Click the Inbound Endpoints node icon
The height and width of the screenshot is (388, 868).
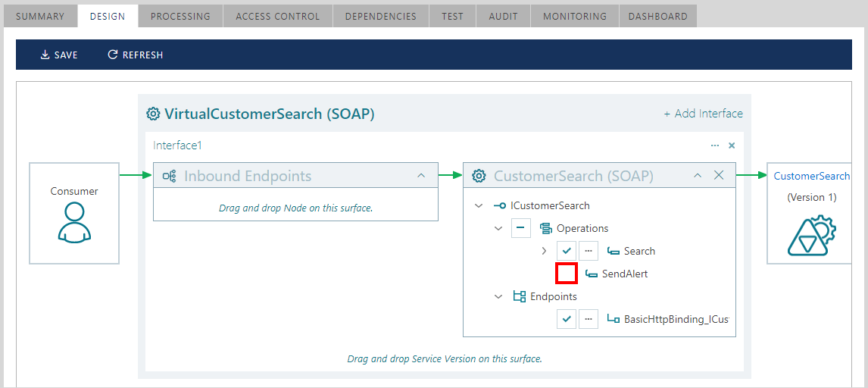pyautogui.click(x=170, y=177)
